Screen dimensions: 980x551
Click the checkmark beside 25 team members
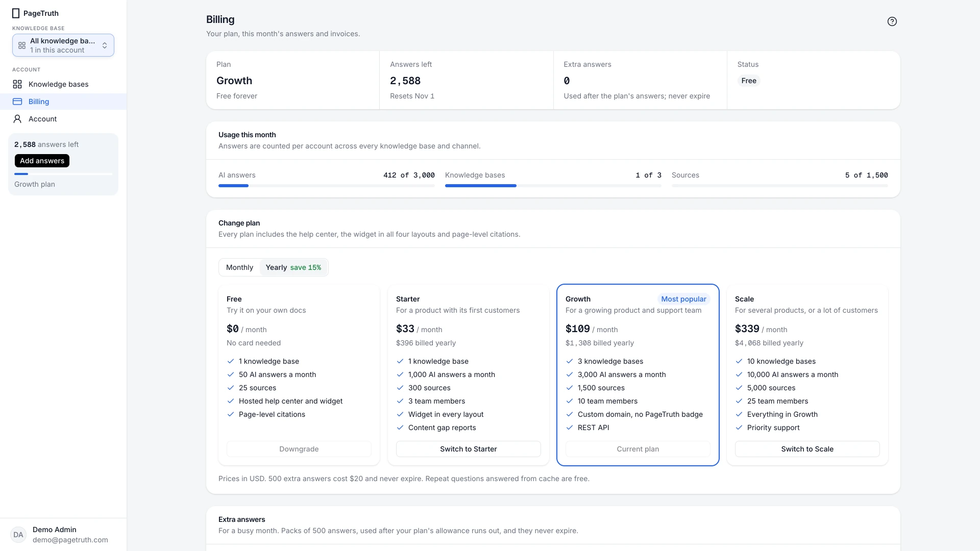739,401
